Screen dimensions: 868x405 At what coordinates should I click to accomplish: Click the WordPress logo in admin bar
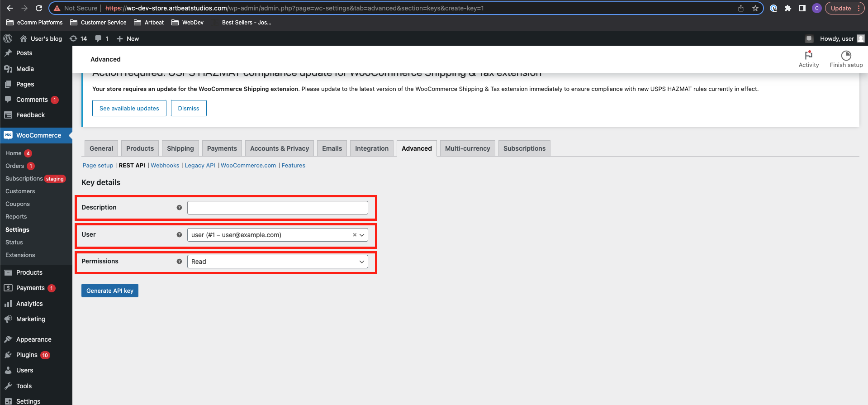8,38
